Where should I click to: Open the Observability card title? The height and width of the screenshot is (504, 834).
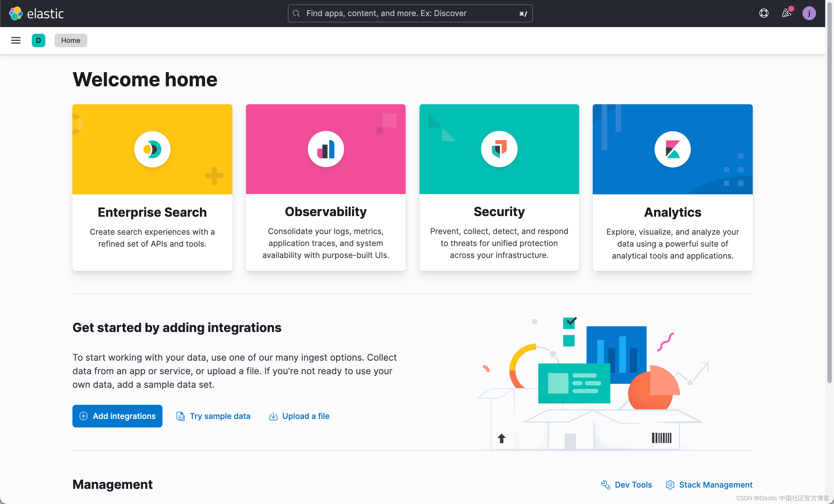coord(326,212)
